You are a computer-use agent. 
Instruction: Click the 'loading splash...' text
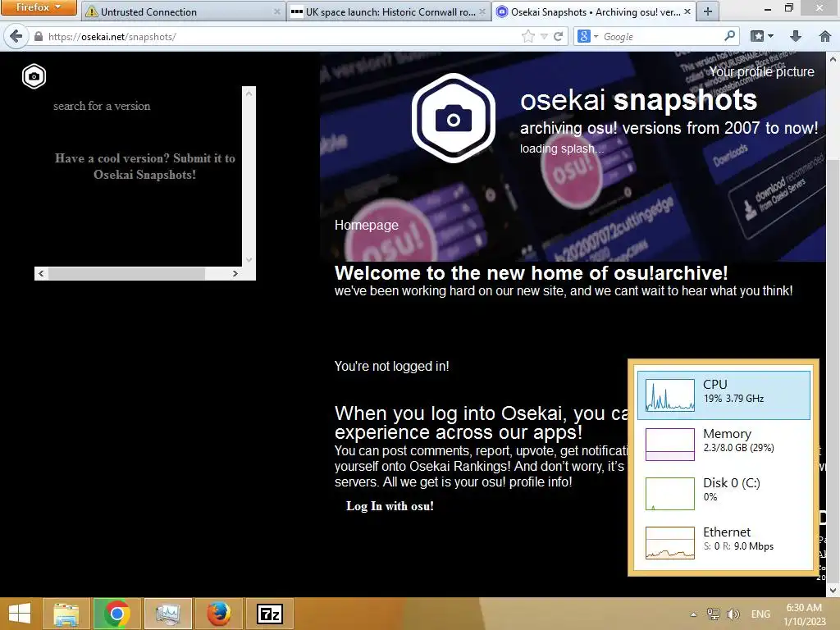click(561, 149)
